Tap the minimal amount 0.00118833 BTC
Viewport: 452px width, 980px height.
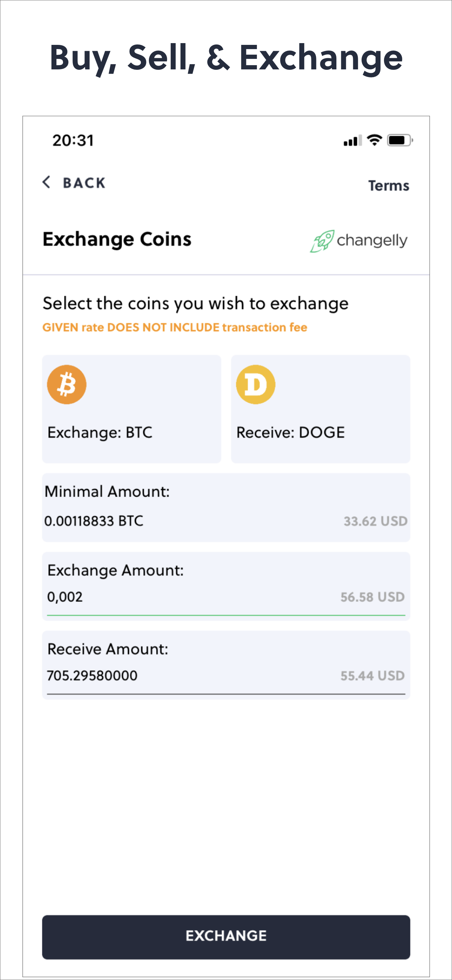click(x=94, y=521)
